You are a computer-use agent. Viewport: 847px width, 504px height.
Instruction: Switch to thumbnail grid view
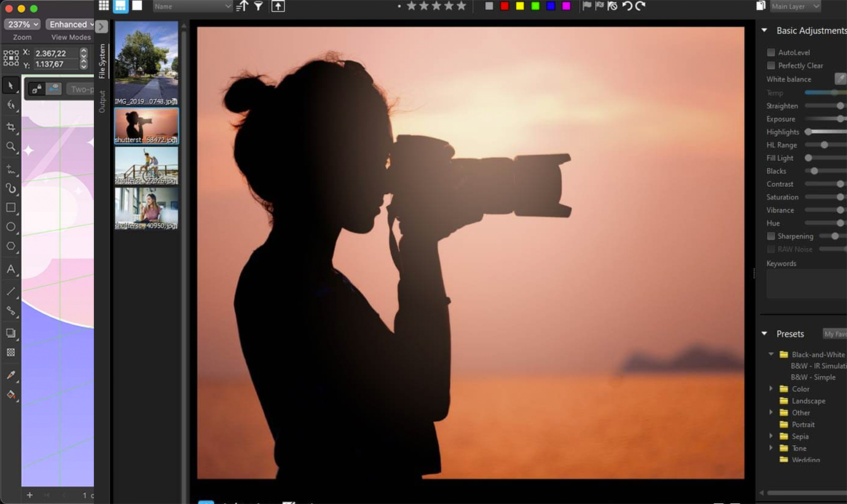click(104, 6)
